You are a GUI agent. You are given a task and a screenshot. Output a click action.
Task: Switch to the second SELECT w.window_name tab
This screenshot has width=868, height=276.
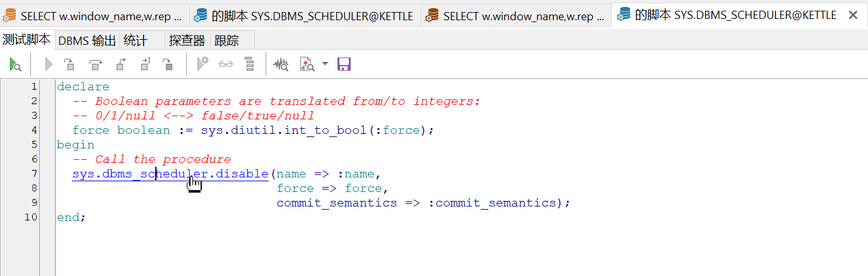(x=517, y=16)
